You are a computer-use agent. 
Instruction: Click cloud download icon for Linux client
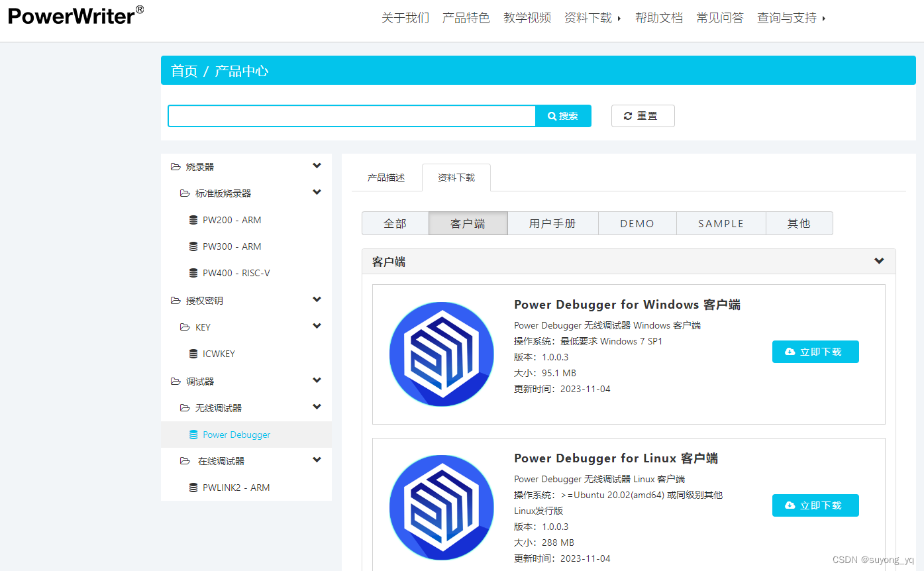point(790,505)
